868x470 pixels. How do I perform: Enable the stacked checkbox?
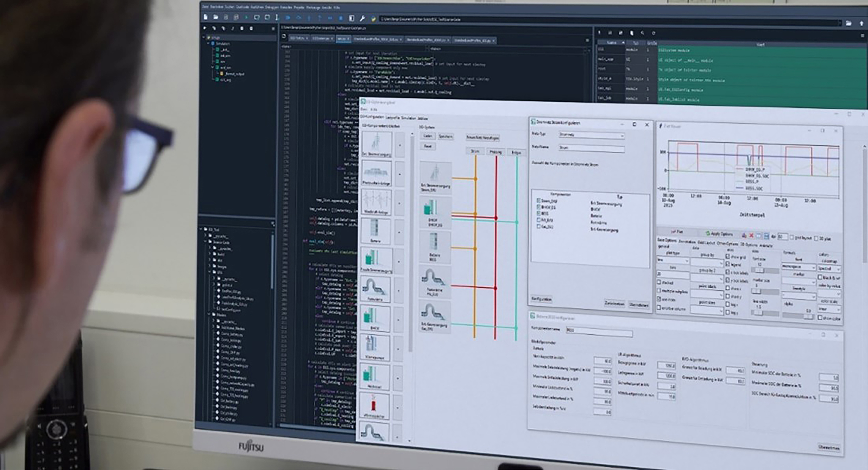(659, 282)
